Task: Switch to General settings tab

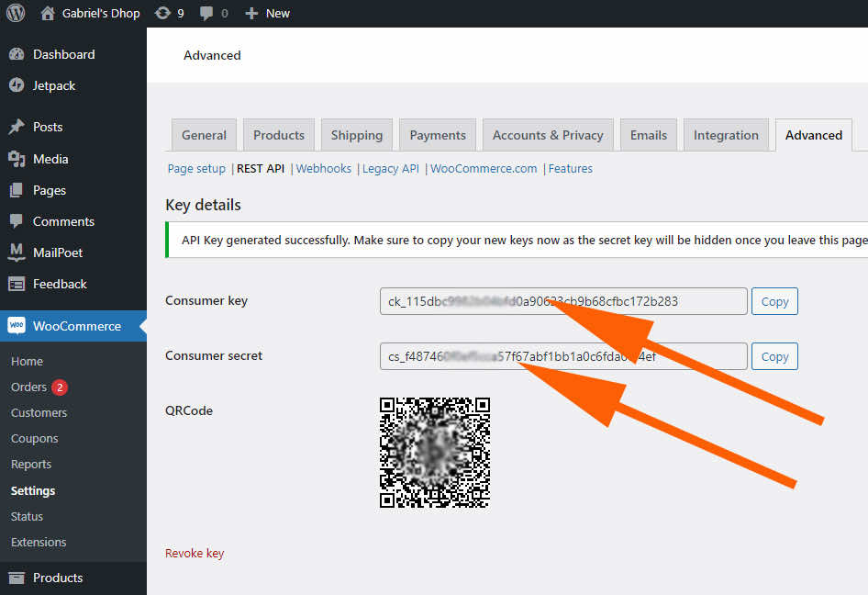Action: 204,135
